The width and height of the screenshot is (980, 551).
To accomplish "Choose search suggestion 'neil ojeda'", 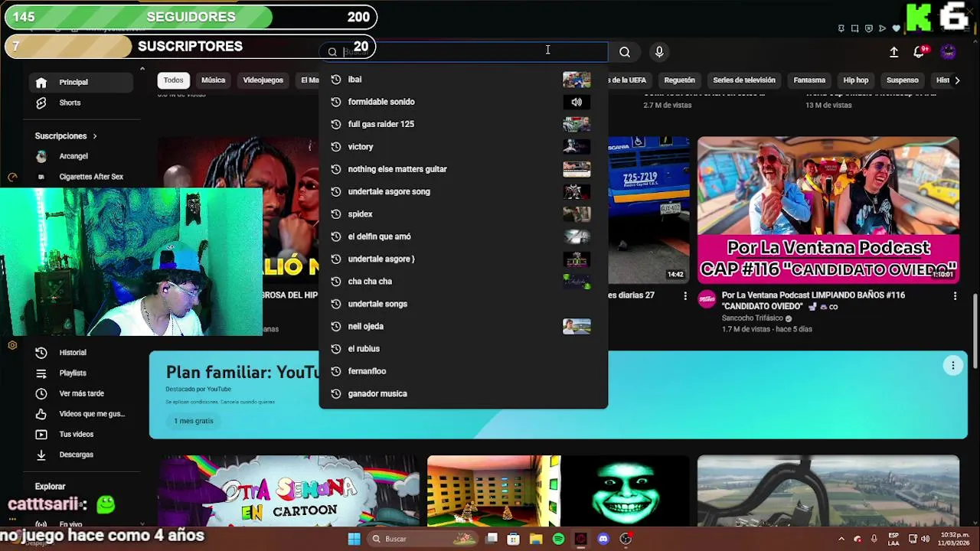I will point(463,326).
